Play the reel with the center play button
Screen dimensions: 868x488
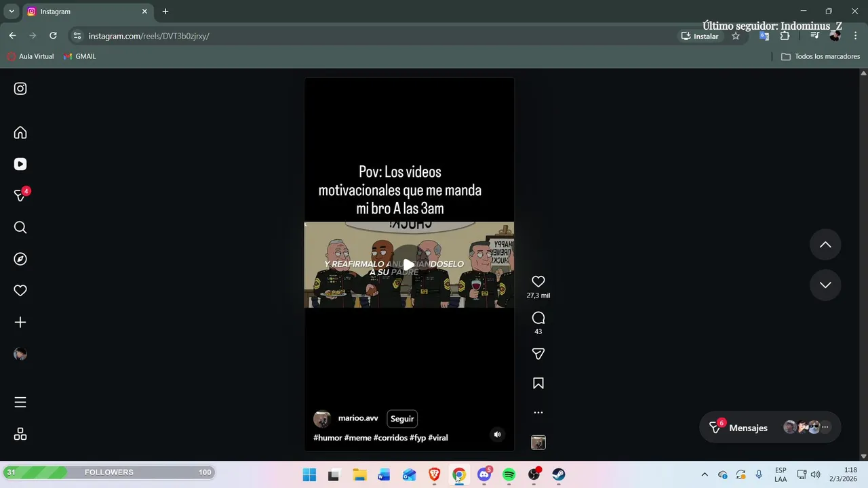coord(409,265)
